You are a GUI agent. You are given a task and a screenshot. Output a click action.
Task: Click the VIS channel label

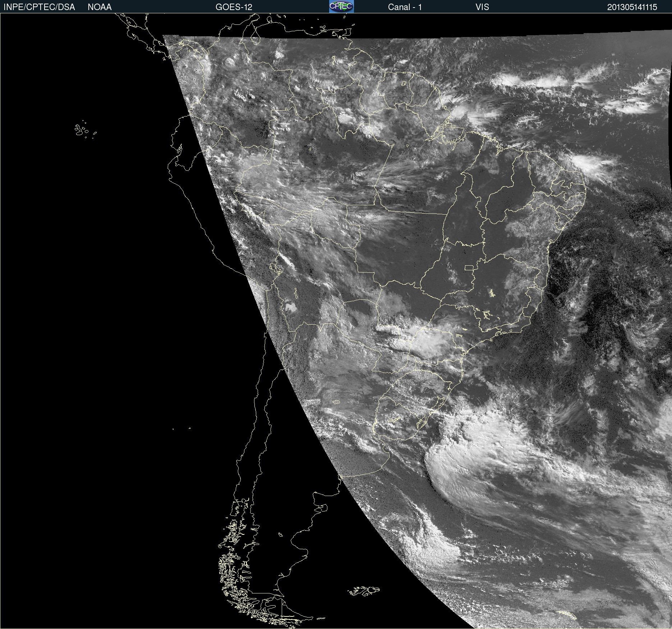482,7
